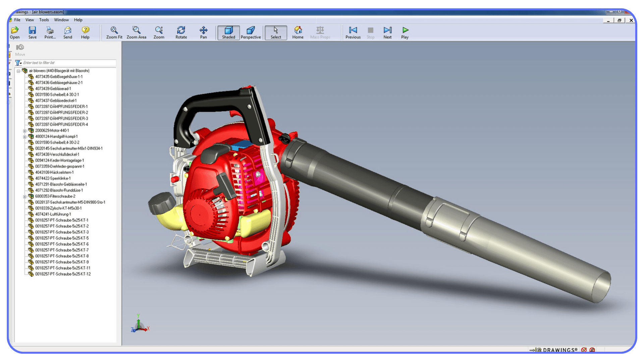
Task: Activate the Pan tool
Action: tap(204, 32)
